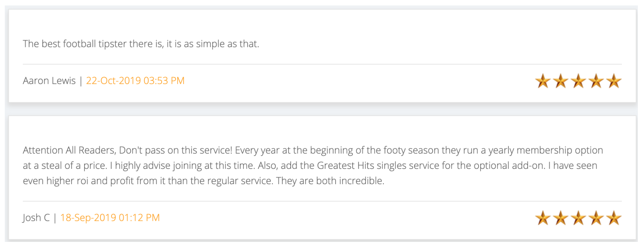
Task: Click third star in Aaron Lewis review
Action: coord(578,81)
